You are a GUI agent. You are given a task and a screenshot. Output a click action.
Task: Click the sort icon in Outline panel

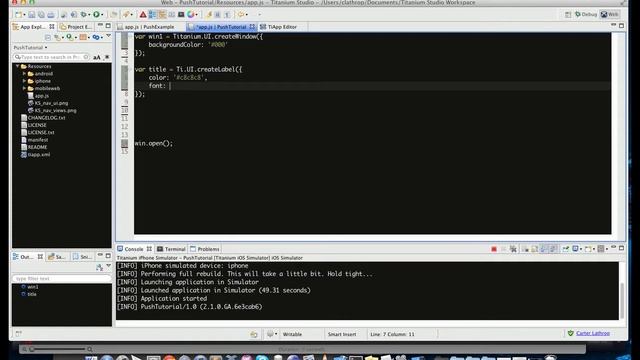pyautogui.click(x=99, y=268)
